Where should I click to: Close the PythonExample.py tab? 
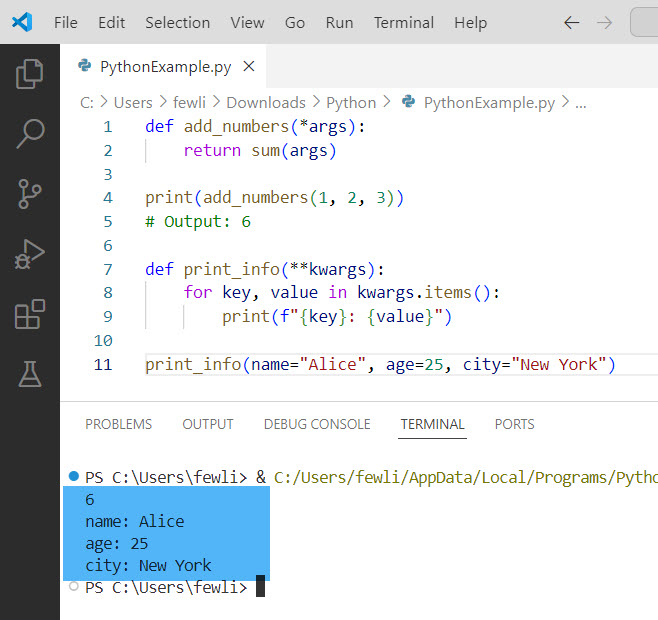(x=249, y=66)
